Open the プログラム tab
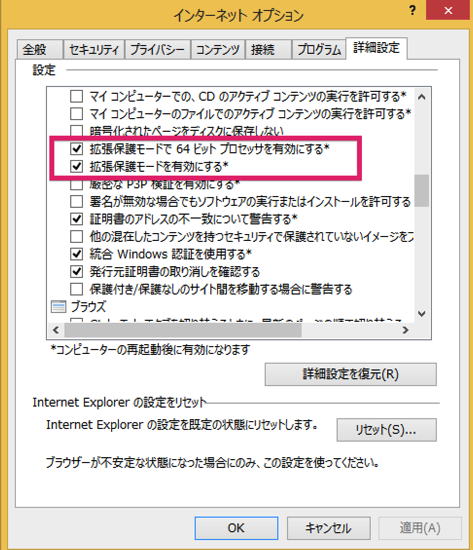The image size is (473, 550). pos(319,49)
